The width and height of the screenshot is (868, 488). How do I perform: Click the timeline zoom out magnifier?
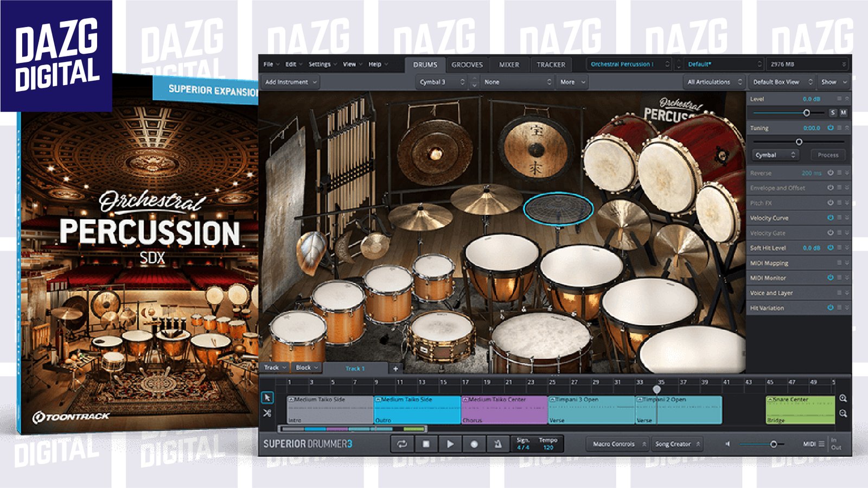[x=843, y=413]
